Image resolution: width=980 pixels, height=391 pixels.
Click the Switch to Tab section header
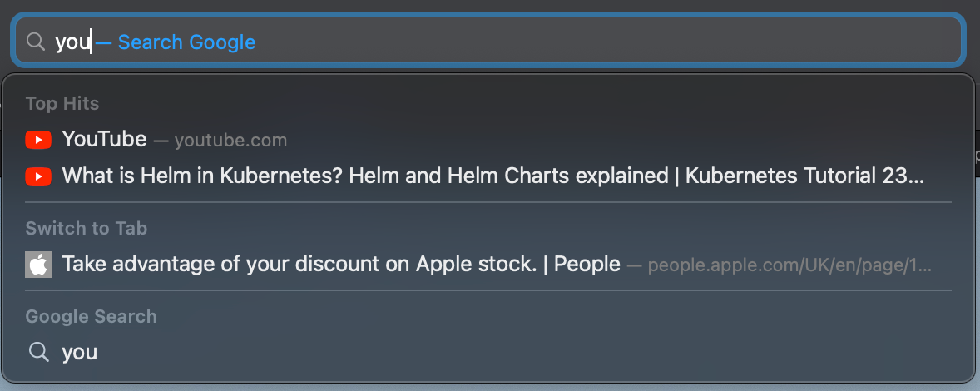(87, 229)
